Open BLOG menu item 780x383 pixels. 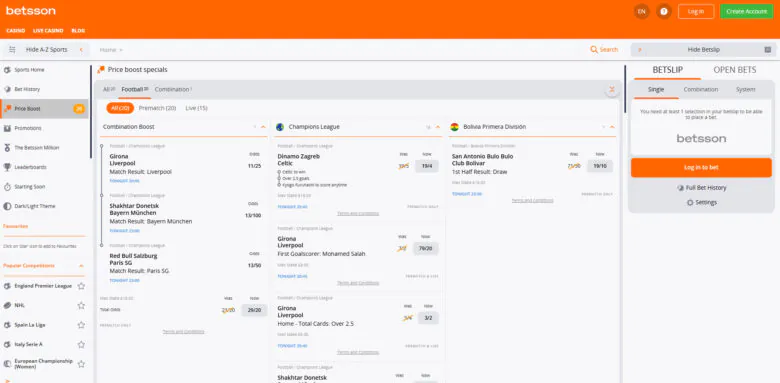78,30
